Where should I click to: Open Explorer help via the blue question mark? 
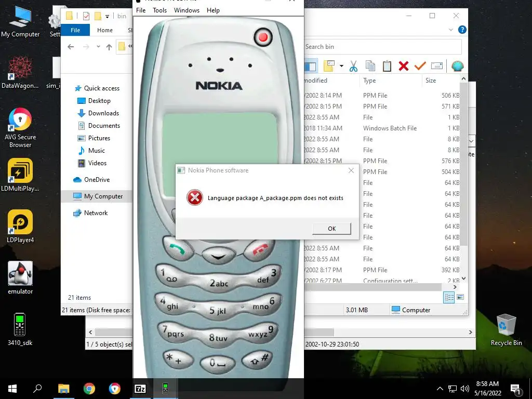(x=462, y=30)
